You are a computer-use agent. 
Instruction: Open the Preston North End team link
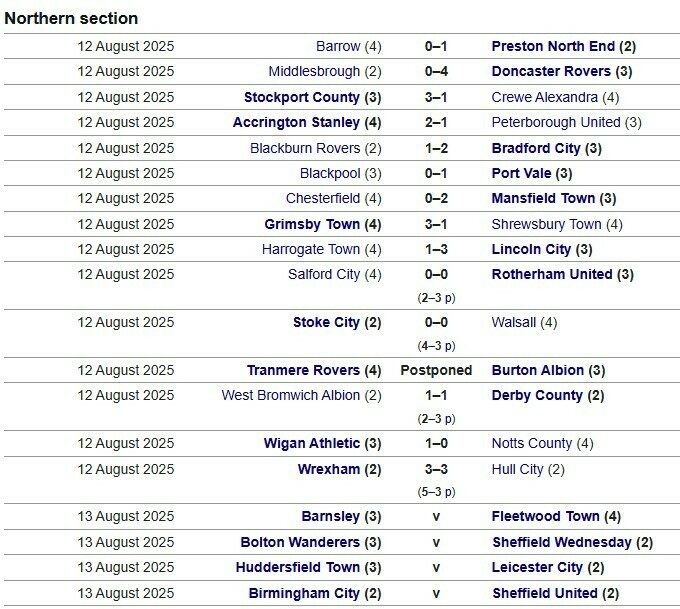pos(553,46)
